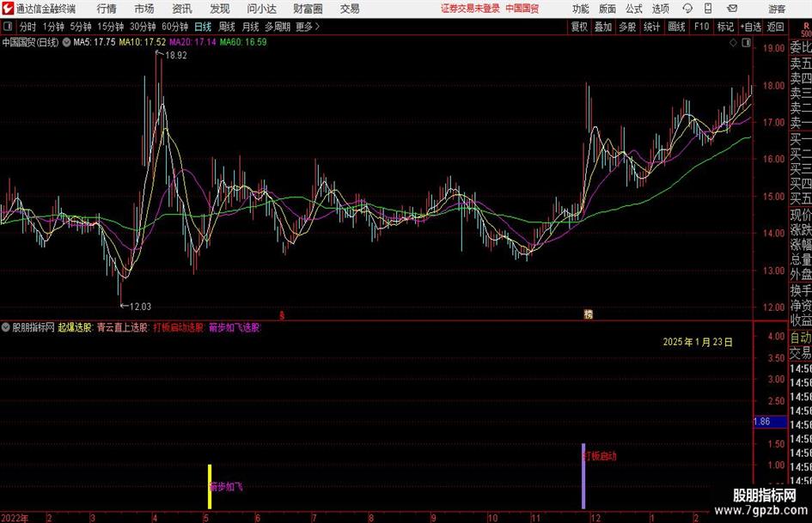Image resolution: width=812 pixels, height=523 pixels.
Task: Open the 市场 menu
Action: 144,9
